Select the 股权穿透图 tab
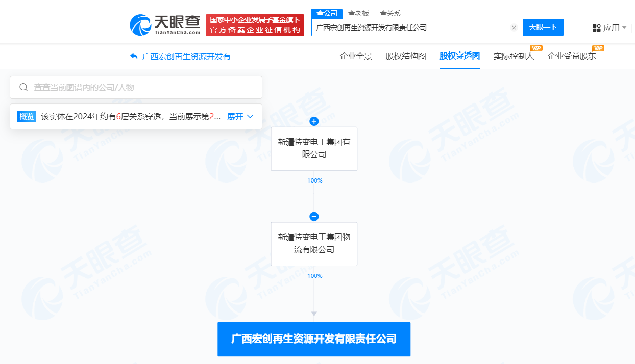 [x=460, y=56]
